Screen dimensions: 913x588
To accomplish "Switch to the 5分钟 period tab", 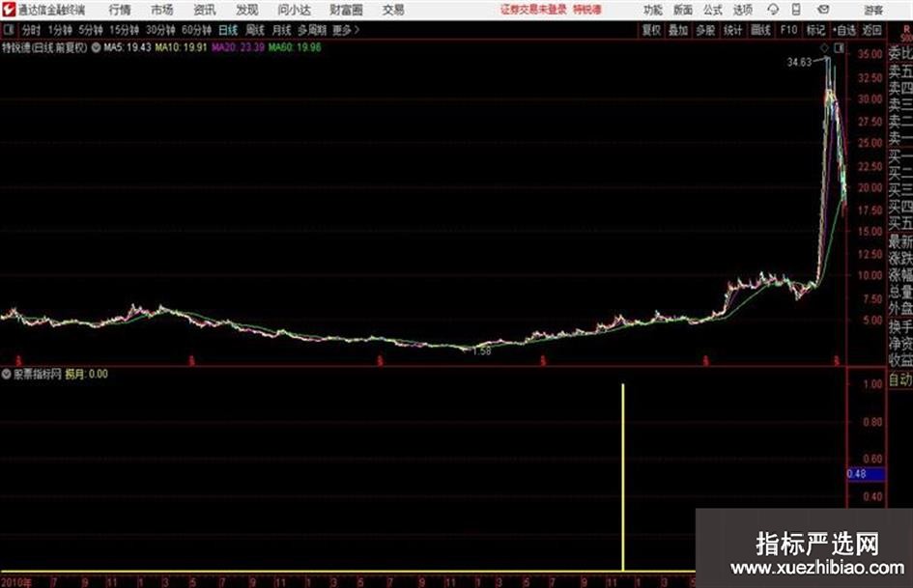I will 91,30.
